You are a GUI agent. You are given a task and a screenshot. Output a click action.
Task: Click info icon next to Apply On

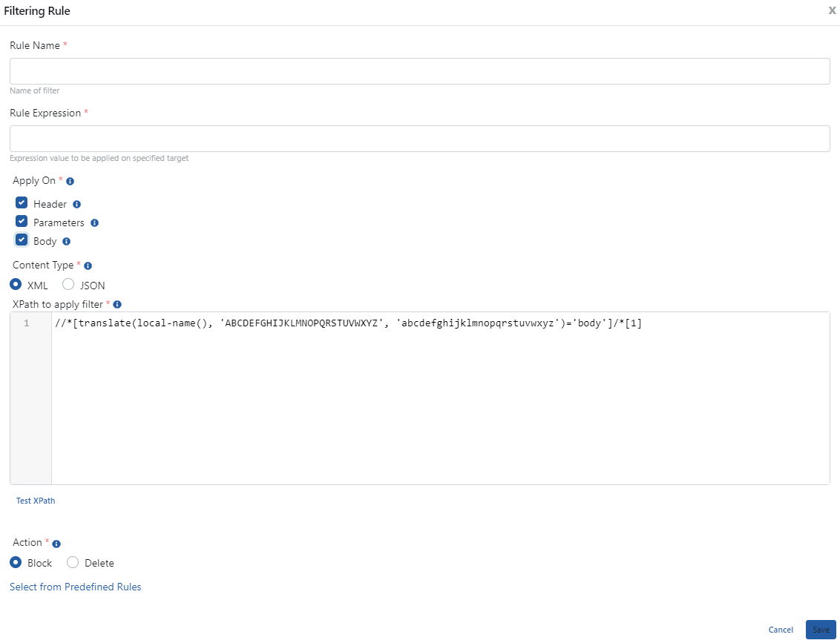point(70,181)
